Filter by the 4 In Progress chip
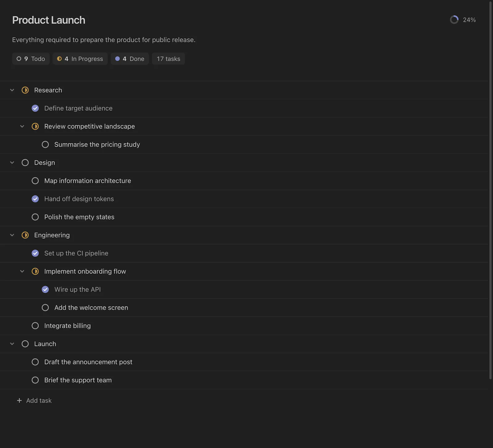The height and width of the screenshot is (448, 493). [80, 59]
